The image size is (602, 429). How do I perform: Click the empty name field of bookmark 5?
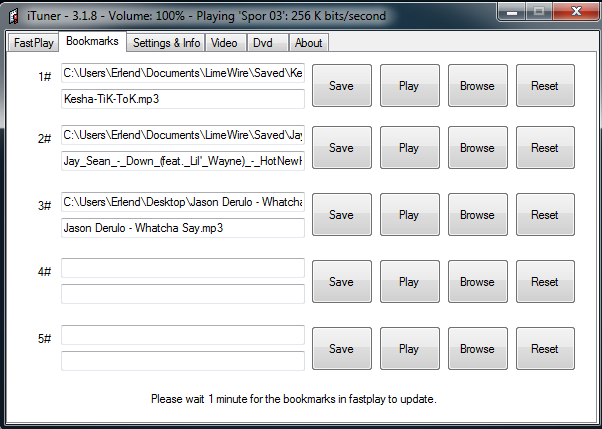pyautogui.click(x=182, y=361)
